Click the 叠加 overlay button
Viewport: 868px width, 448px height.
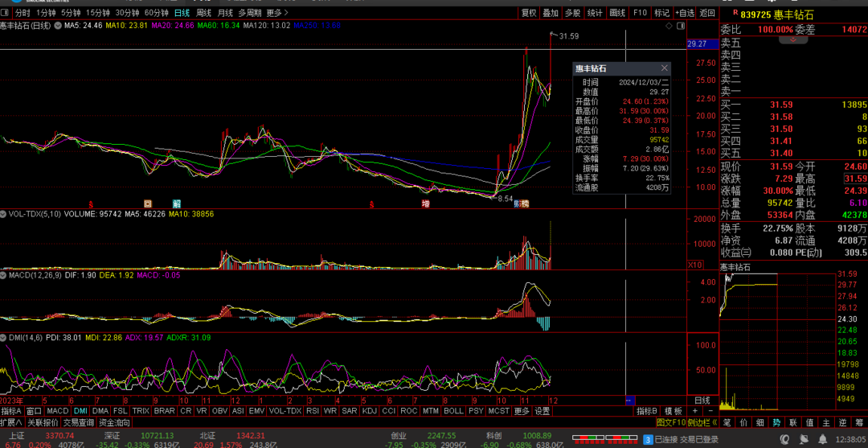[551, 12]
